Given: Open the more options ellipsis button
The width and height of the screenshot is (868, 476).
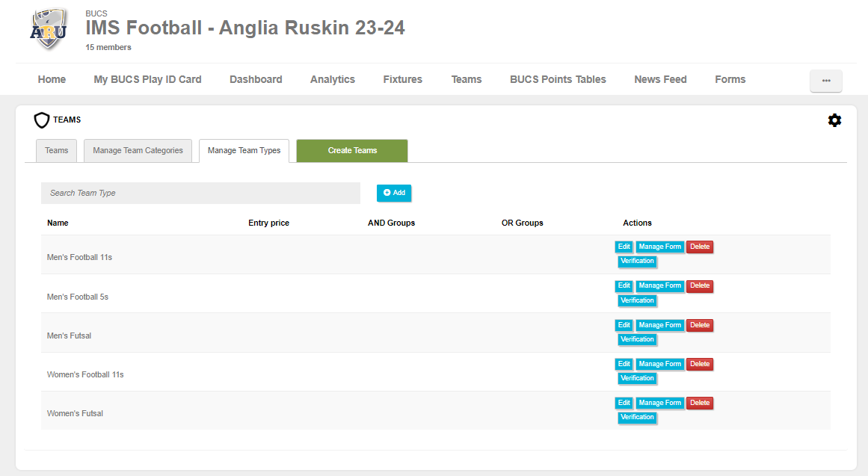Looking at the screenshot, I should coord(826,81).
